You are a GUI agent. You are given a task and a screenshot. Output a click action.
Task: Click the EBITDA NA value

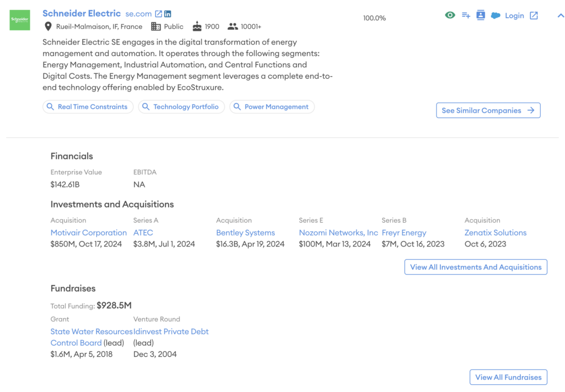pyautogui.click(x=139, y=185)
